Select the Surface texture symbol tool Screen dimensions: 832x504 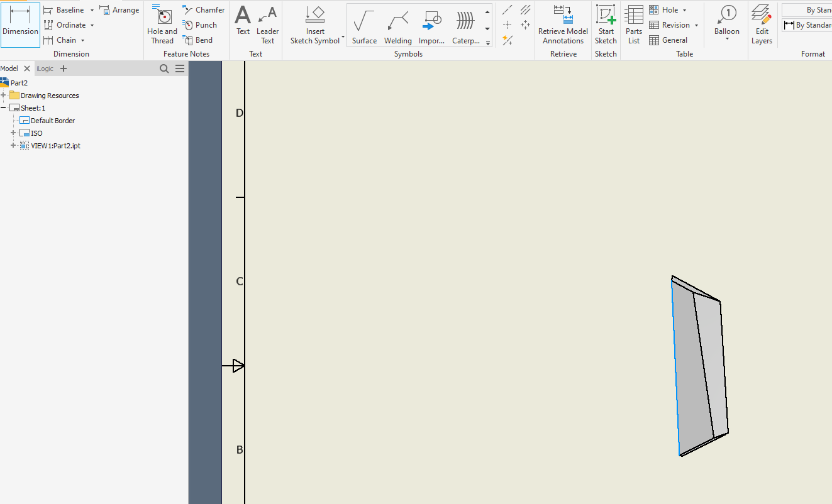click(363, 25)
